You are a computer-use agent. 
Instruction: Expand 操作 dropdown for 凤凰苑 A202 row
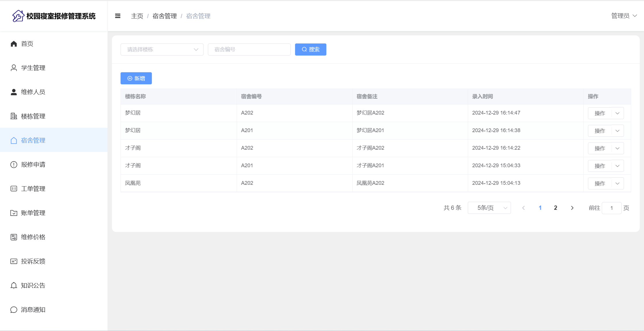[617, 183]
